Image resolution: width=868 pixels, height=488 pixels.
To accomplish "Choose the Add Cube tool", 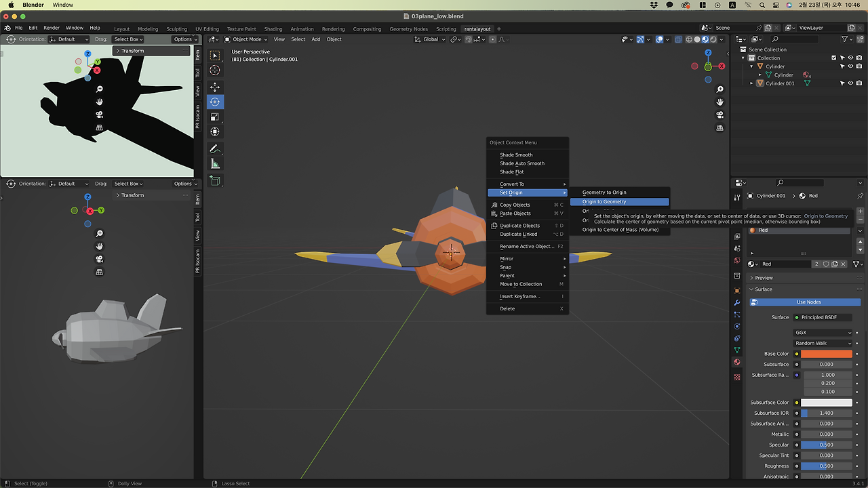I will (x=215, y=180).
